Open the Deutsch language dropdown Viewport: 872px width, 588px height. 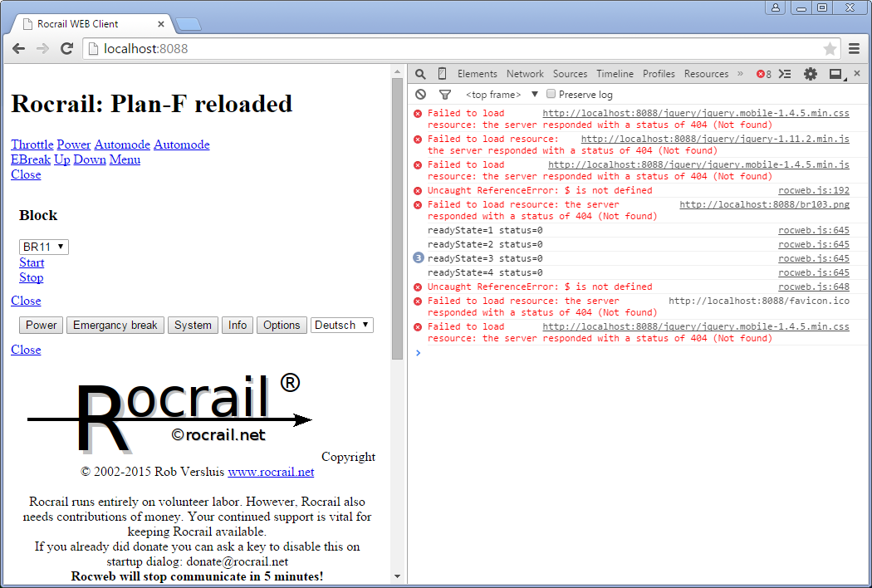click(x=341, y=325)
